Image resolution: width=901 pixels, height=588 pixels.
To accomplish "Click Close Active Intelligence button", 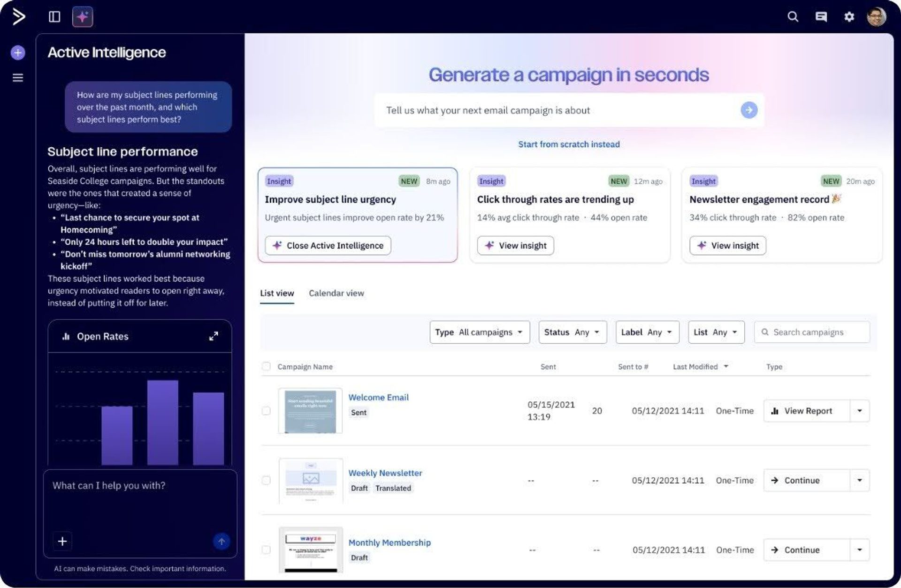I will (328, 246).
